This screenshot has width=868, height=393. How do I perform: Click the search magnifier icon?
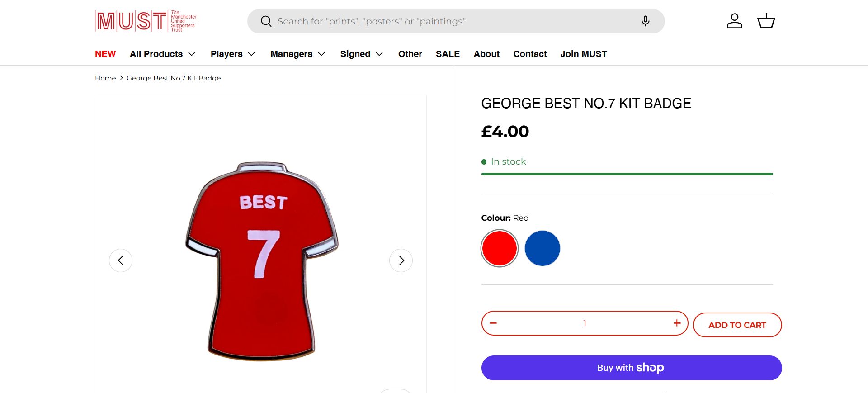(266, 21)
